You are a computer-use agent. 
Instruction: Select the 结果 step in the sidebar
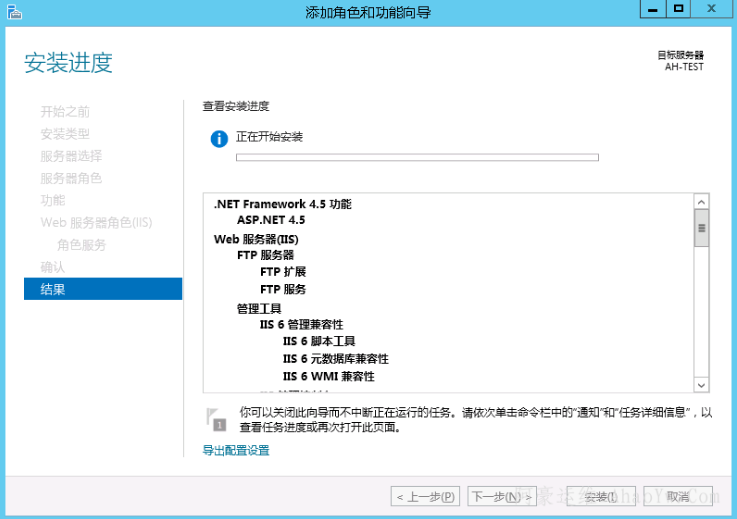[103, 289]
